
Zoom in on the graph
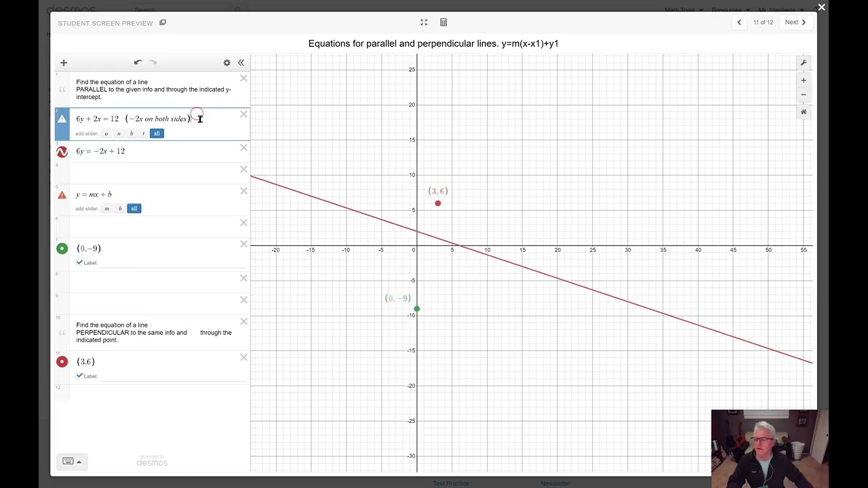click(x=804, y=81)
